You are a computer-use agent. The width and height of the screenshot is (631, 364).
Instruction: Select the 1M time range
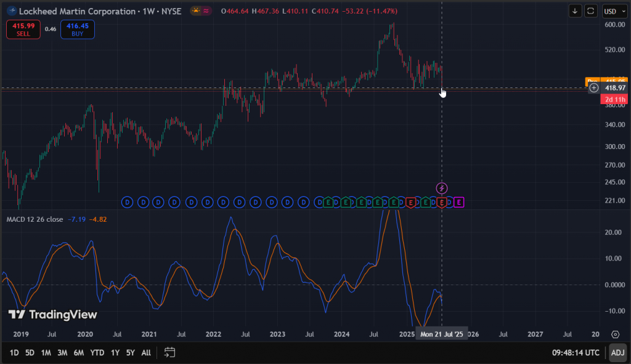pos(46,353)
